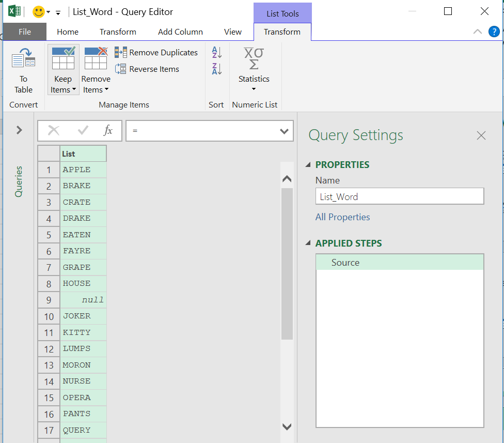Click row number 9
The height and width of the screenshot is (443, 504).
tap(49, 300)
